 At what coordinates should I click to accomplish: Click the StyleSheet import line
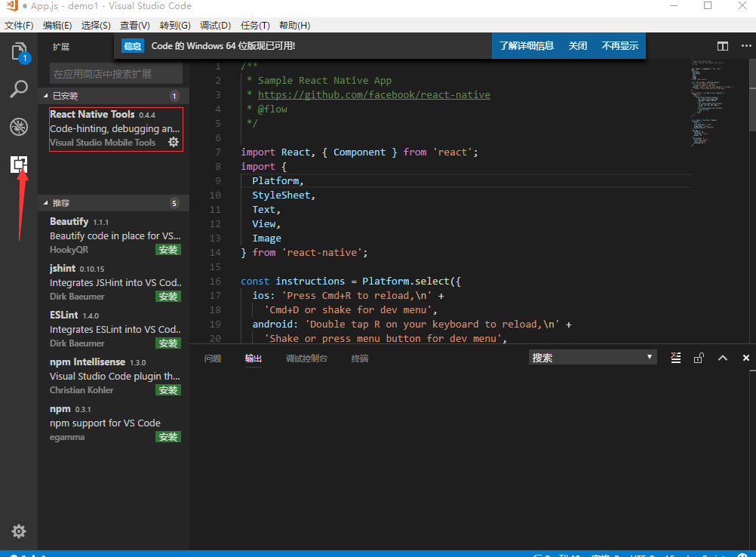284,195
